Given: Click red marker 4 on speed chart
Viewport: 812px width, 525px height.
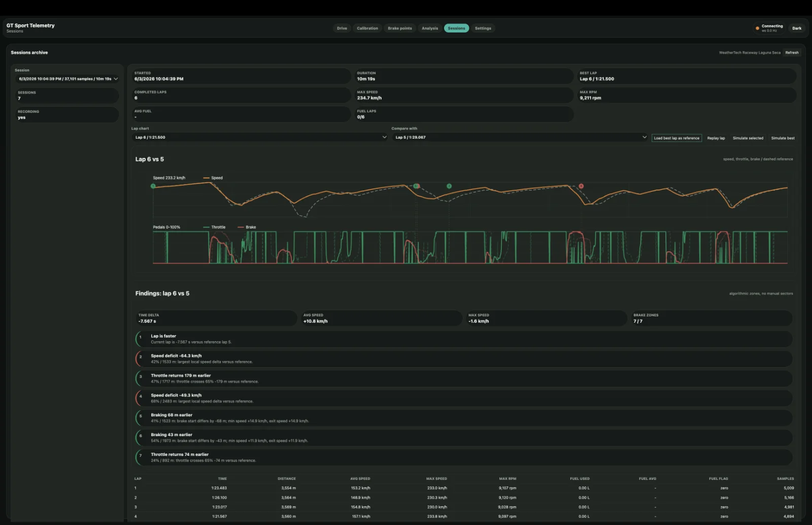Looking at the screenshot, I should tap(581, 186).
